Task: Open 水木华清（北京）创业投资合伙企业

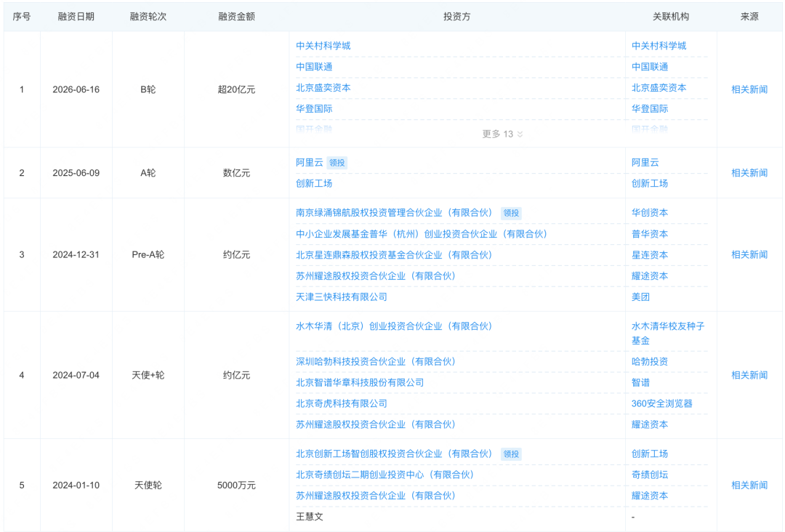Action: [x=394, y=327]
